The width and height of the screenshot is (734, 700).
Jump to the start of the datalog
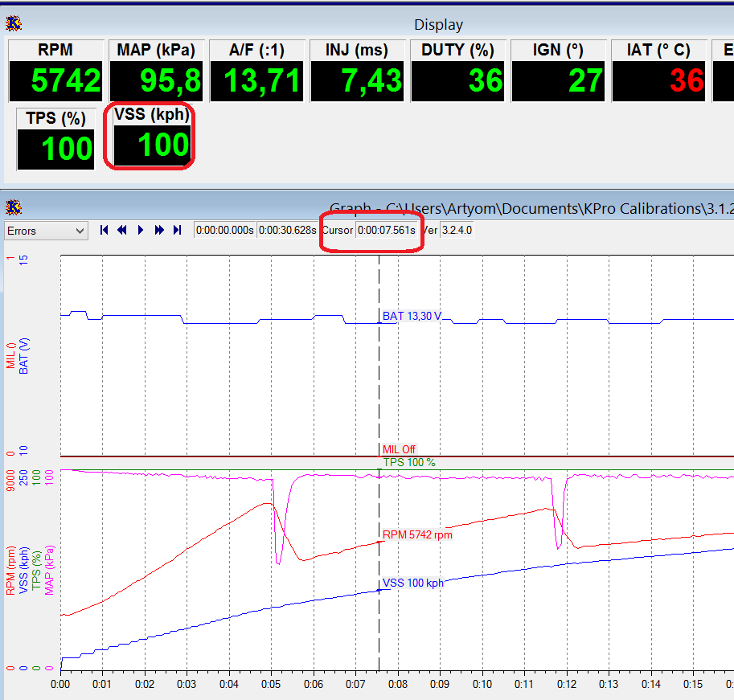104,231
